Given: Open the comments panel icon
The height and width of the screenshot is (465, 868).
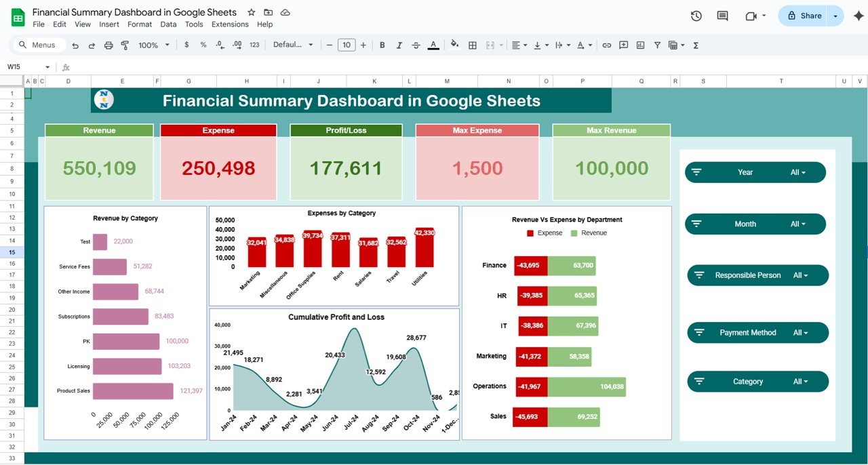Looking at the screenshot, I should [722, 16].
